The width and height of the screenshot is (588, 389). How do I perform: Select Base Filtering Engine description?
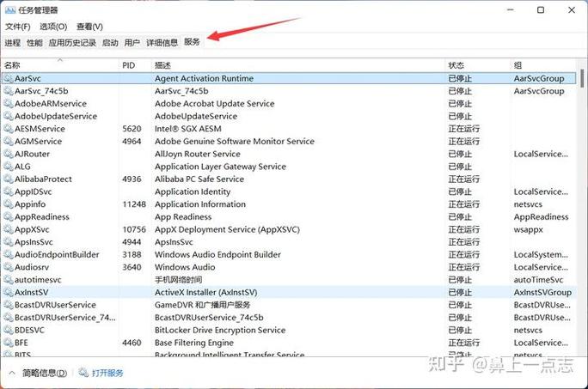pos(194,343)
